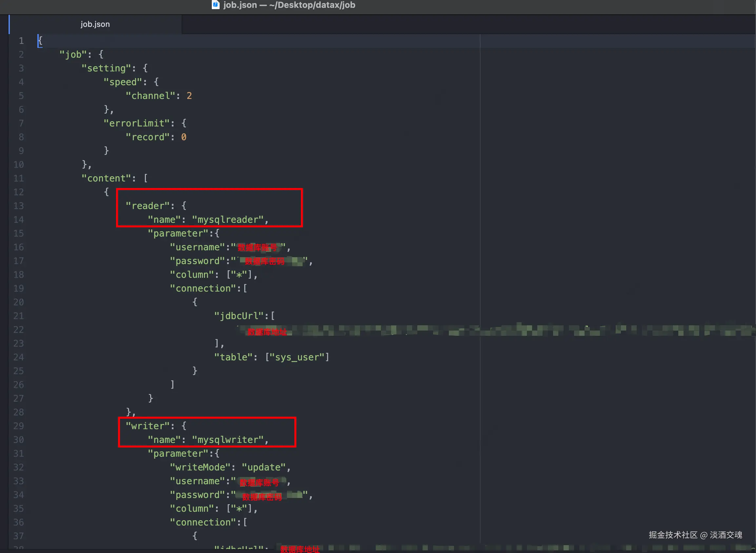756x553 pixels.
Task: Click the opening brace on line 1
Action: [40, 41]
